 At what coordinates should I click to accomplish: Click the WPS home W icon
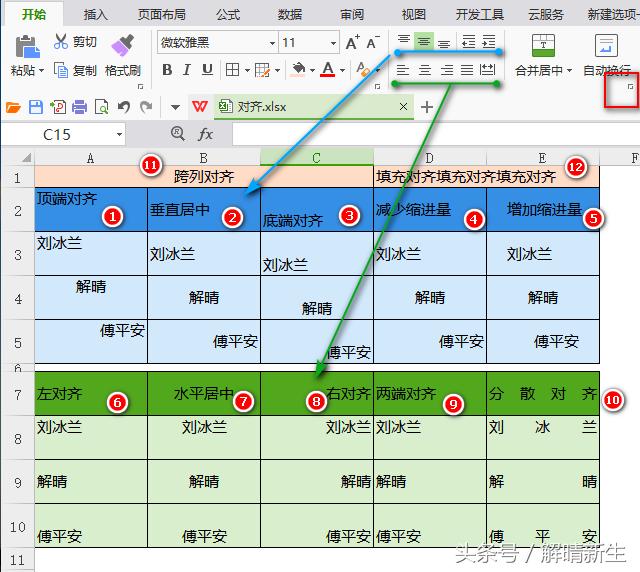pyautogui.click(x=200, y=107)
